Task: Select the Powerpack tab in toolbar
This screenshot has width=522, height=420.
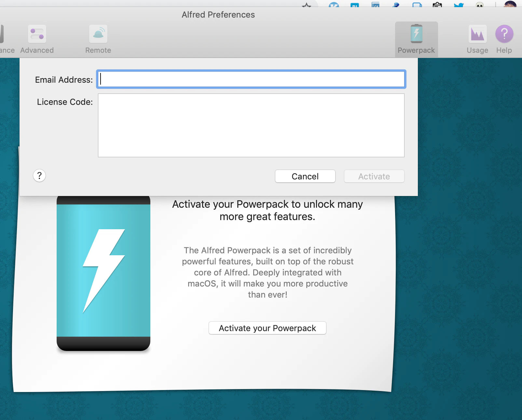Action: tap(416, 39)
